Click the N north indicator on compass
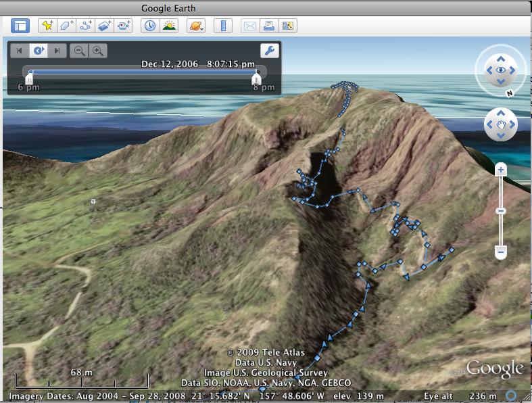The width and height of the screenshot is (532, 403). pyautogui.click(x=510, y=93)
